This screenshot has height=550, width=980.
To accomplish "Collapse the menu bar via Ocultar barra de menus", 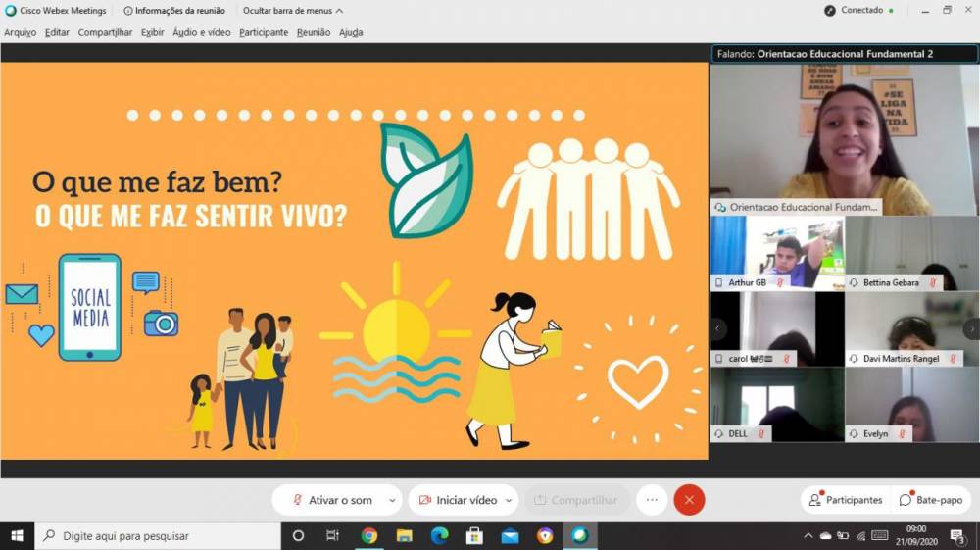I will tap(292, 11).
